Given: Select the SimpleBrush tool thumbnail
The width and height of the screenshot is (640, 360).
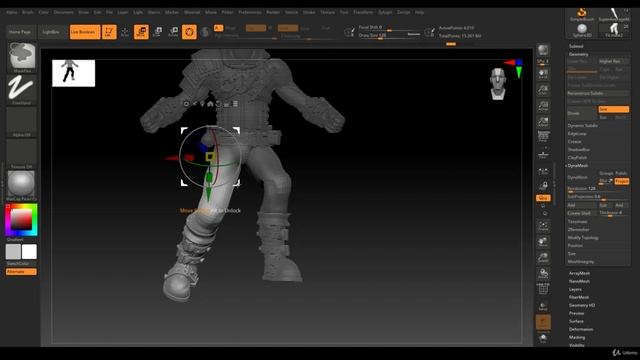Looking at the screenshot, I should pos(582,14).
